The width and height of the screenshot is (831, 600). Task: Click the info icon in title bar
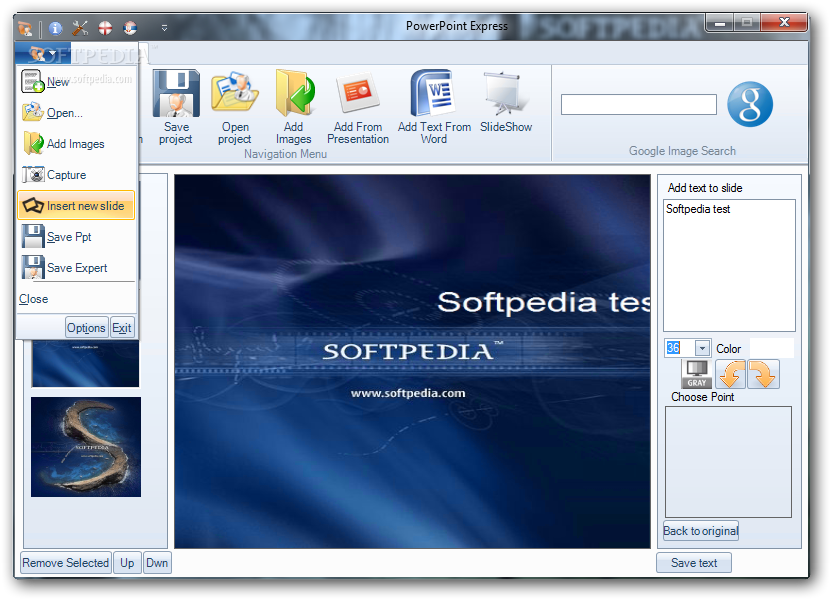[x=56, y=28]
